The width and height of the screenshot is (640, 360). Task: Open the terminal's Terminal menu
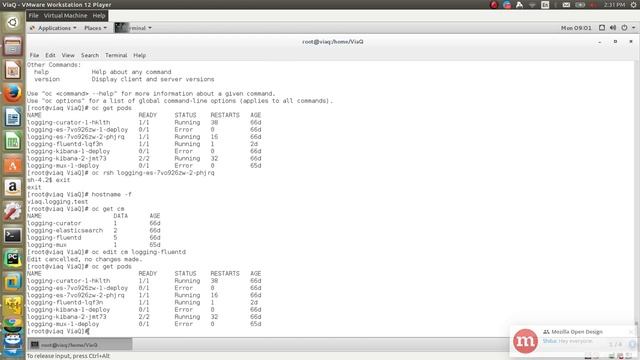[116, 55]
